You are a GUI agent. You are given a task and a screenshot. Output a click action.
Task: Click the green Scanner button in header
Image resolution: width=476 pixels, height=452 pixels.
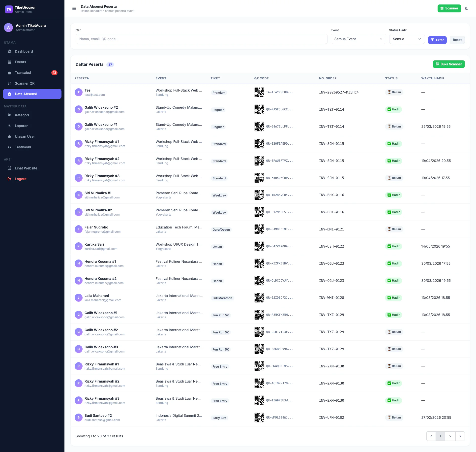pos(449,8)
